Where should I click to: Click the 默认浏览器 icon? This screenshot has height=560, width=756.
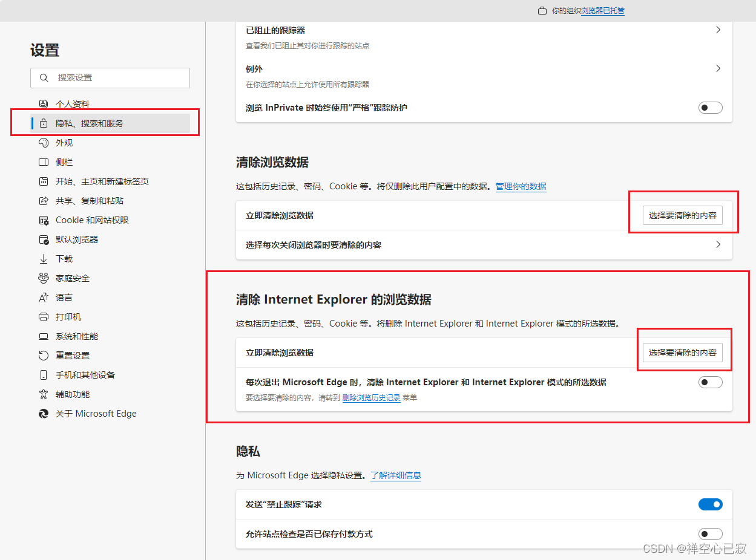pos(44,239)
